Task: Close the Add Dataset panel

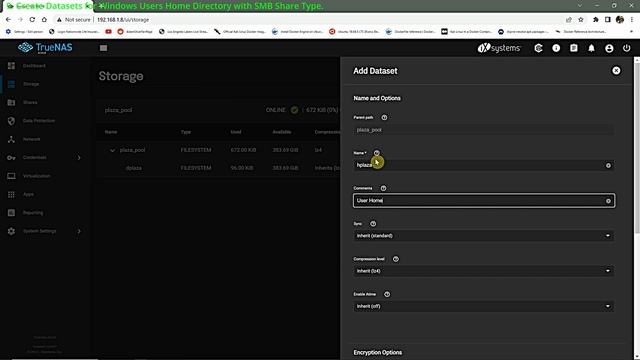Action: point(616,71)
